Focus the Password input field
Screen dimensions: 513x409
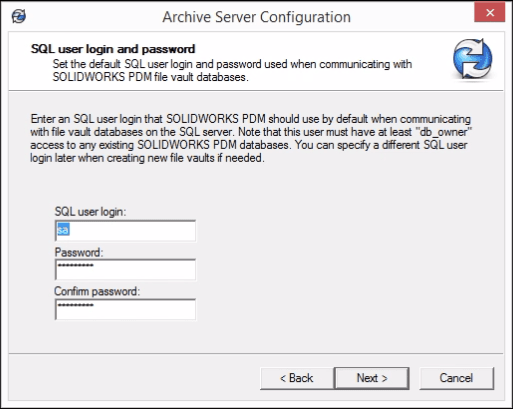(125, 269)
